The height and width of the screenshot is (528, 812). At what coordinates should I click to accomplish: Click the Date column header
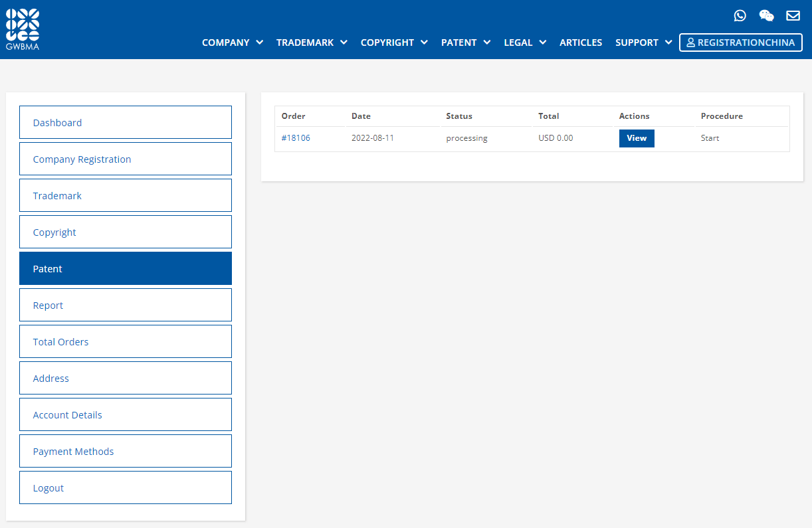point(361,116)
